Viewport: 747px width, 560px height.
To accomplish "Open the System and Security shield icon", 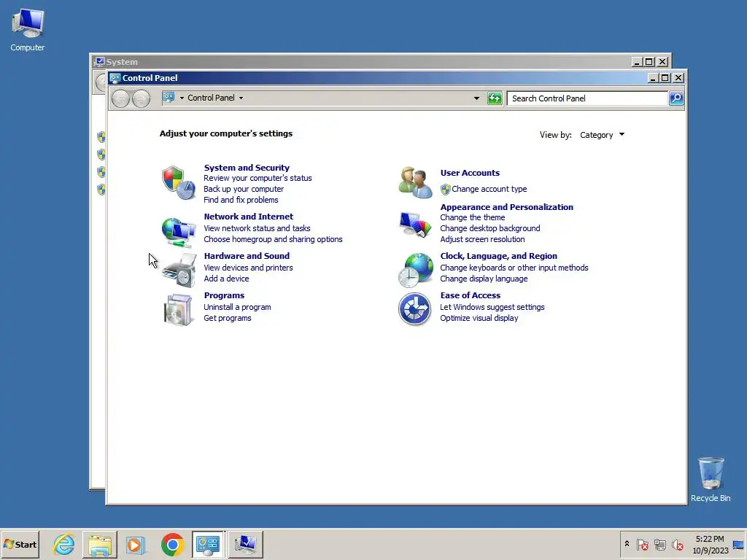I will 178,183.
